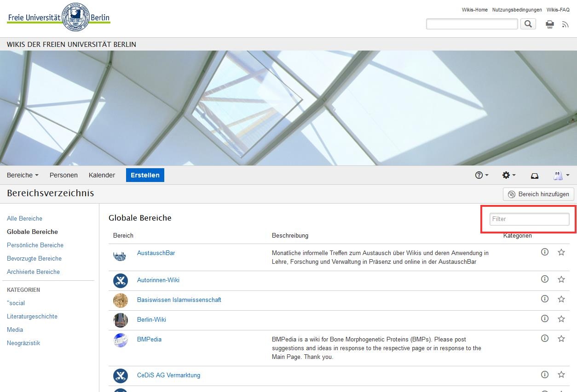Select Bevorzugte Bereiche in sidebar
Viewport: 577px width, 392px height.
pyautogui.click(x=34, y=258)
